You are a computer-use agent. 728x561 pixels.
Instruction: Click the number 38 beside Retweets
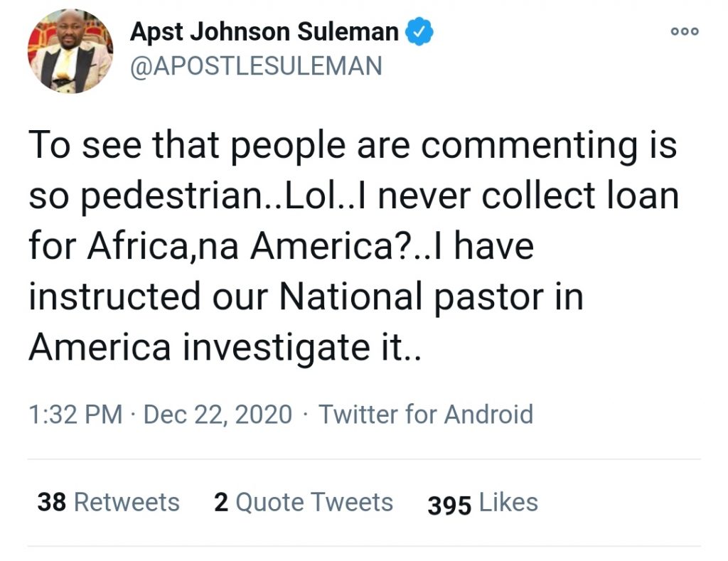pos(52,502)
